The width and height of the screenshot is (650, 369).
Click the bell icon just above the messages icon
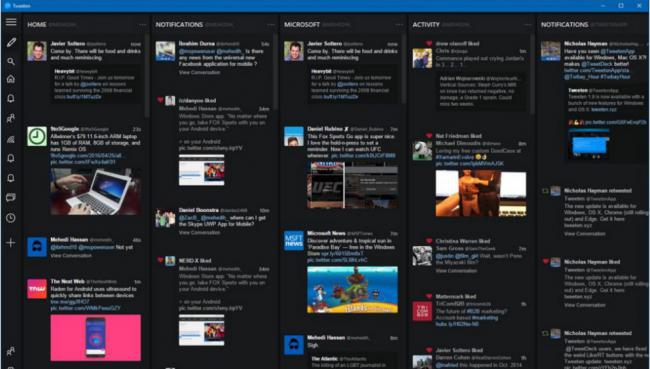tap(11, 178)
